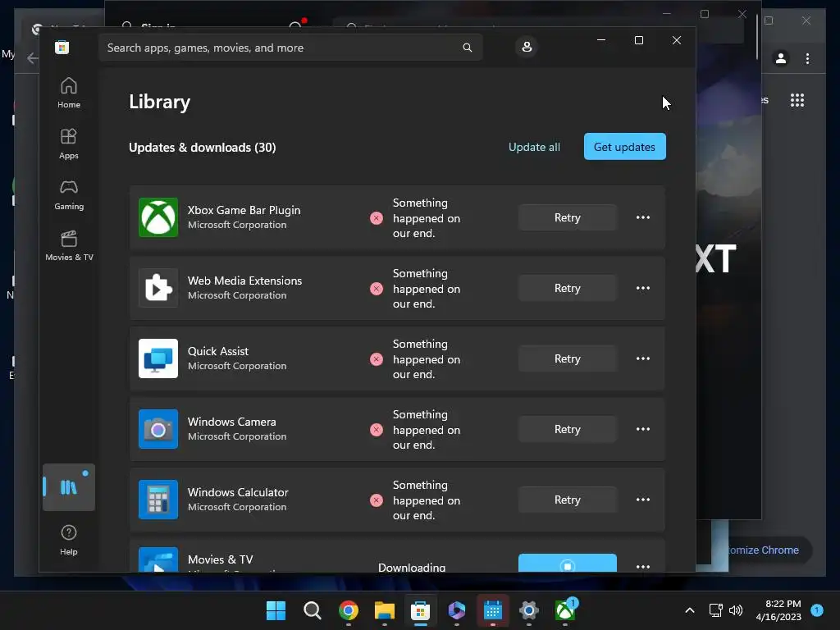Viewport: 840px width, 630px height.
Task: Open more options for Xbox Game Bar Plugin
Action: (x=643, y=217)
